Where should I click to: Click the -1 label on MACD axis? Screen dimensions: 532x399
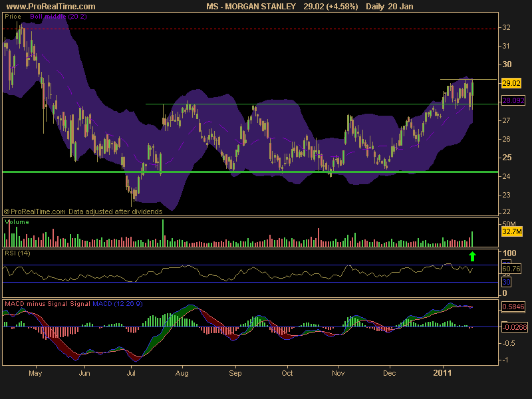(505, 360)
